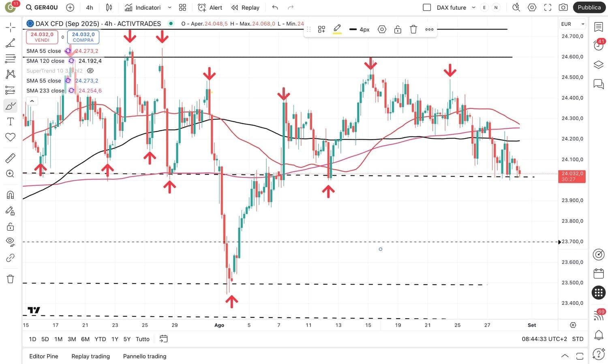Select the Tutto time range

tap(143, 339)
